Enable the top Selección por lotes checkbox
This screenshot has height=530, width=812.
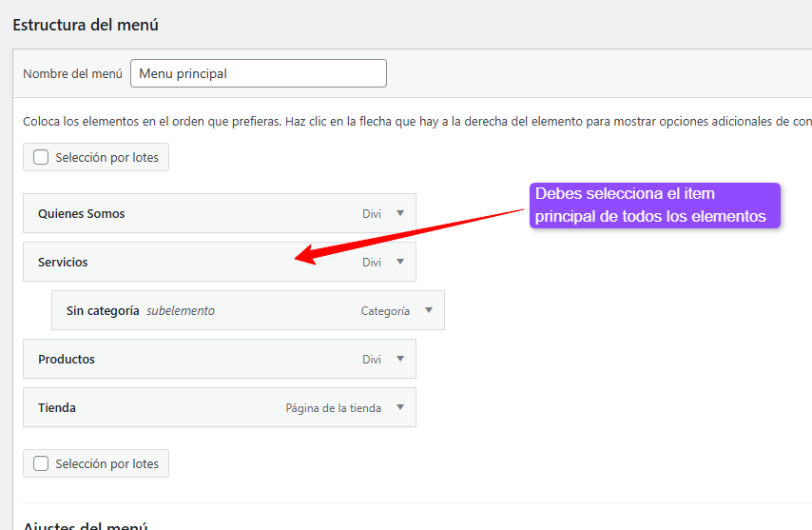41,158
